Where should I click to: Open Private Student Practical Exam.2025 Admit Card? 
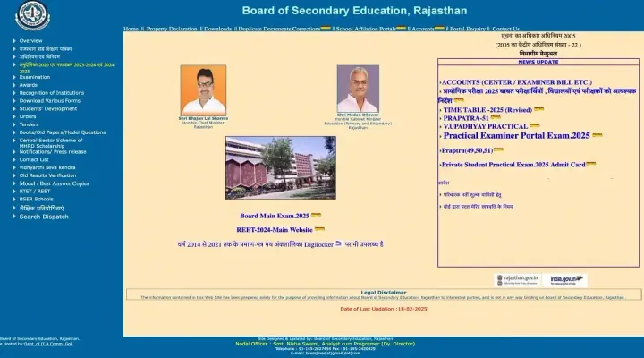point(513,165)
